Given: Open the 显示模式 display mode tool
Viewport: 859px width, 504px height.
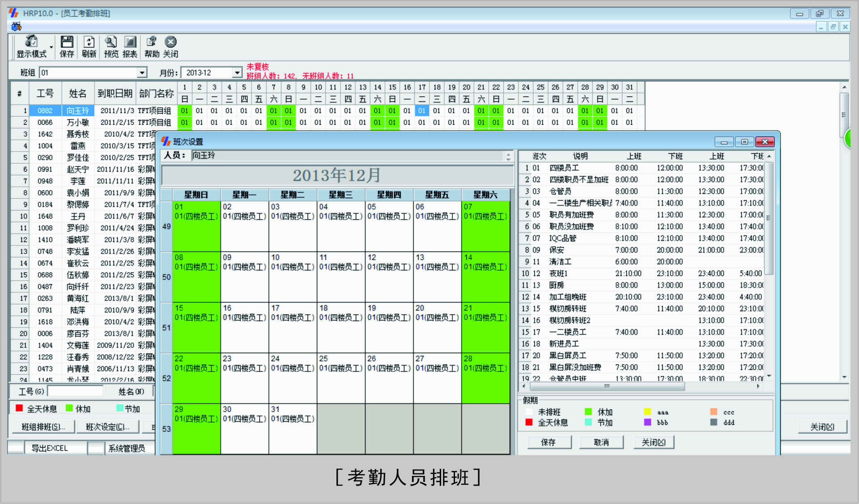Looking at the screenshot, I should pos(31,47).
